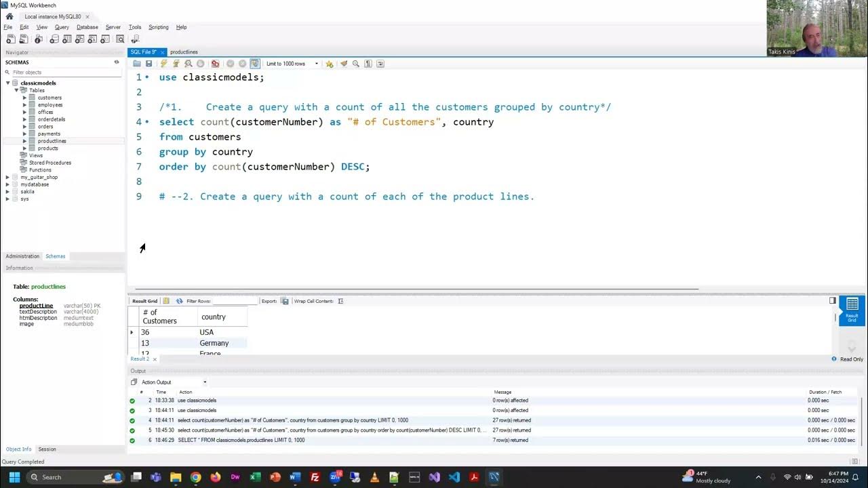Expand the employees table node
Screen dimensions: 868x488
pos(24,105)
